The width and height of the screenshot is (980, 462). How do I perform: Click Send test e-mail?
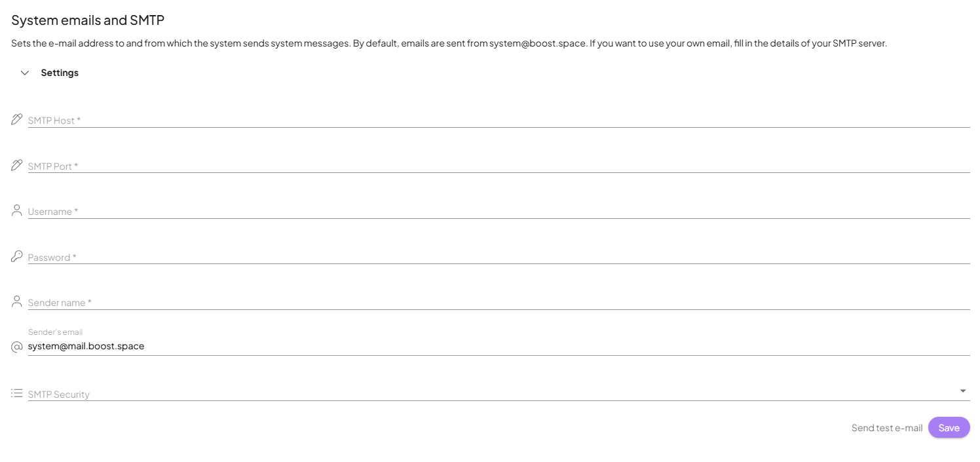click(887, 428)
